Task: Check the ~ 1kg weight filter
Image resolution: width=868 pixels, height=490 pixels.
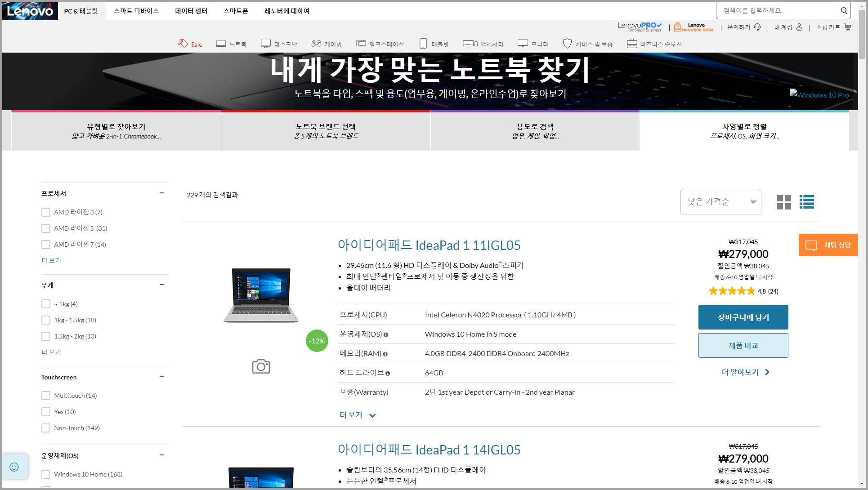Action: click(46, 304)
